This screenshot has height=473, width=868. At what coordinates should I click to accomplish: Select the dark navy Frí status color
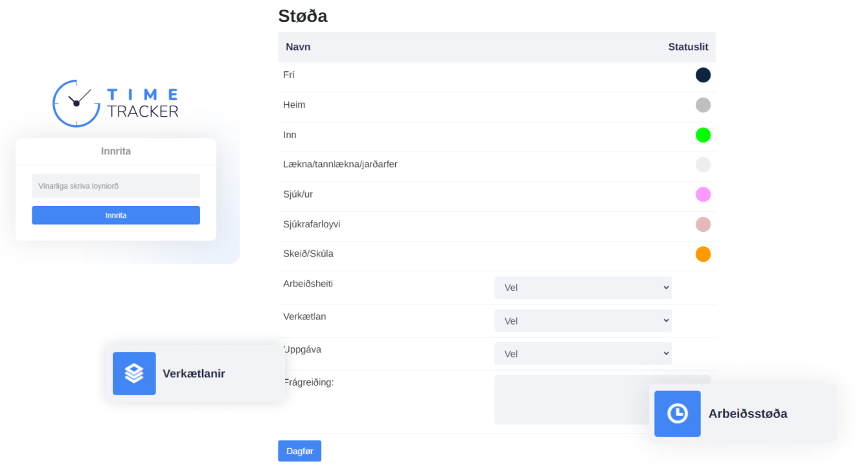[x=703, y=75]
